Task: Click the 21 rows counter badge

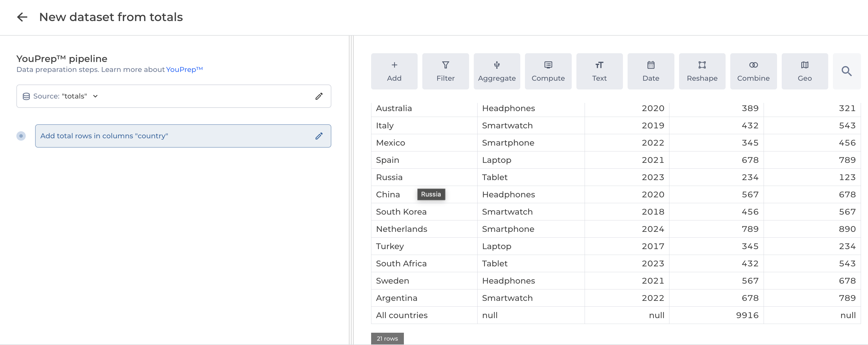Action: click(387, 338)
